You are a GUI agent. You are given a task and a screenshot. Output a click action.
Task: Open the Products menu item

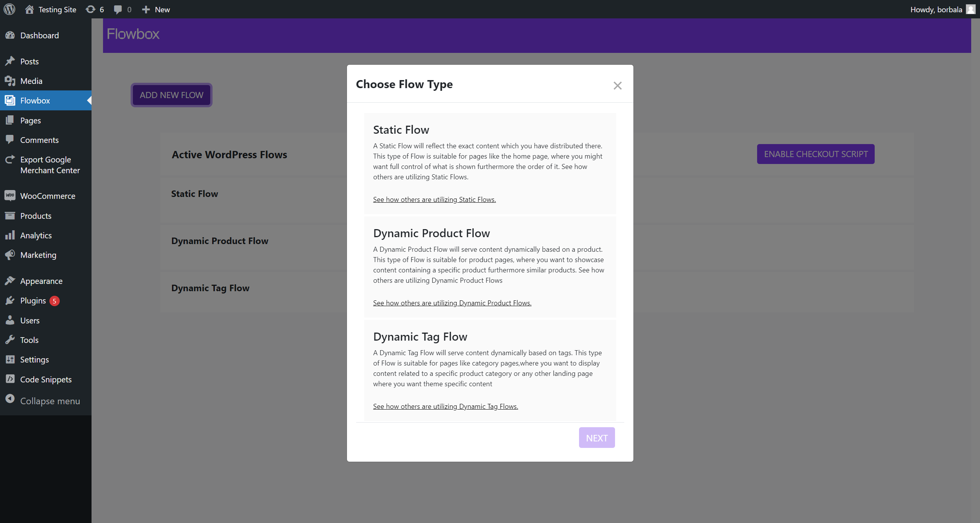pos(36,216)
